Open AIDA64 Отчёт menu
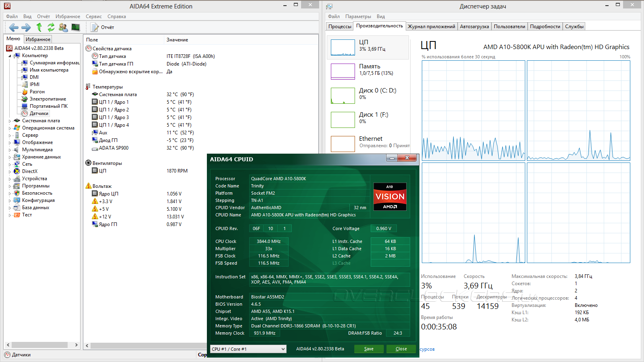644x362 pixels. [43, 16]
